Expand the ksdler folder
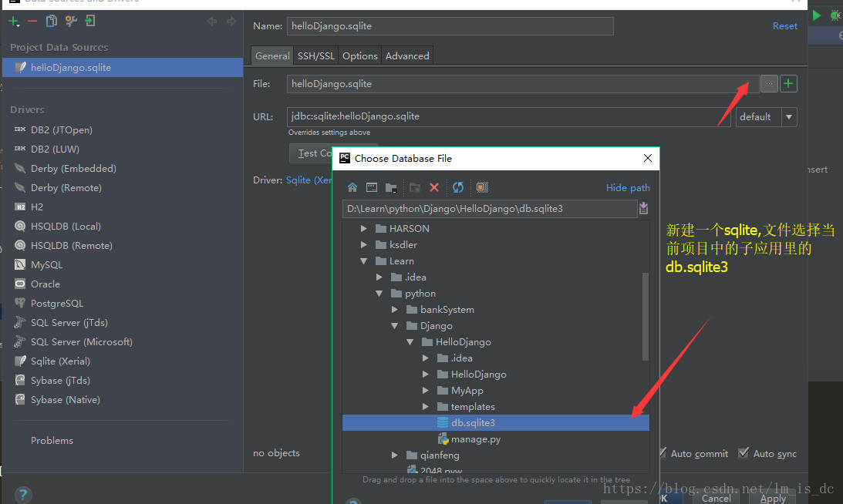The image size is (843, 504). tap(364, 245)
